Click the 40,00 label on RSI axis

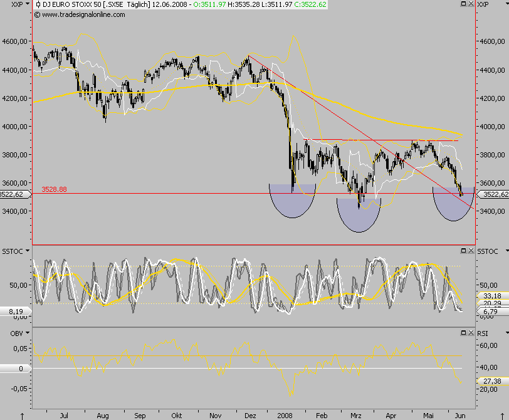pos(488,367)
